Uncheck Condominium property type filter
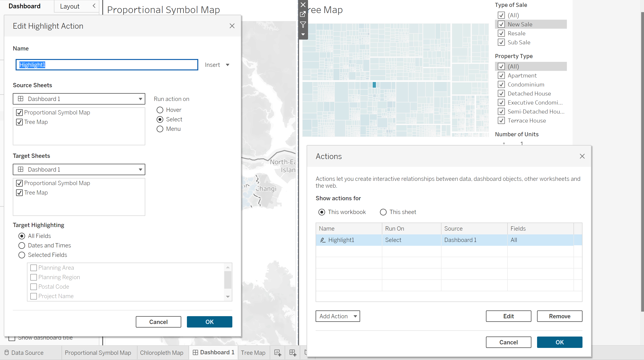644x360 pixels. pyautogui.click(x=501, y=84)
